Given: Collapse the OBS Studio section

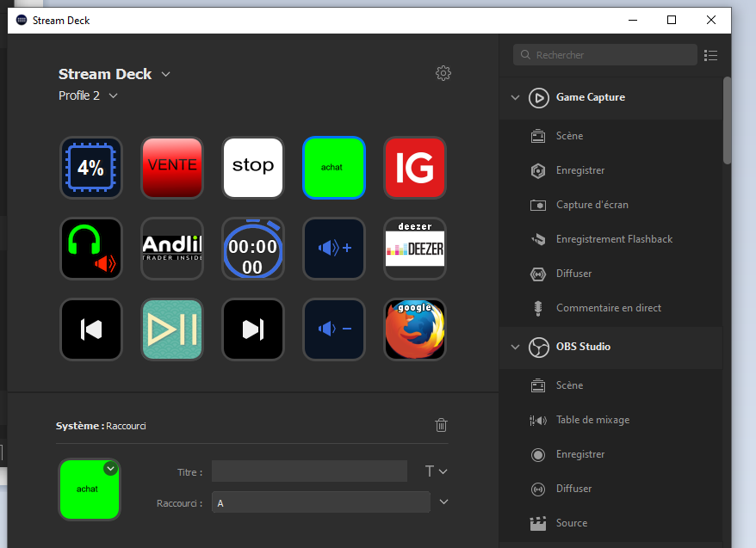Looking at the screenshot, I should (x=516, y=347).
